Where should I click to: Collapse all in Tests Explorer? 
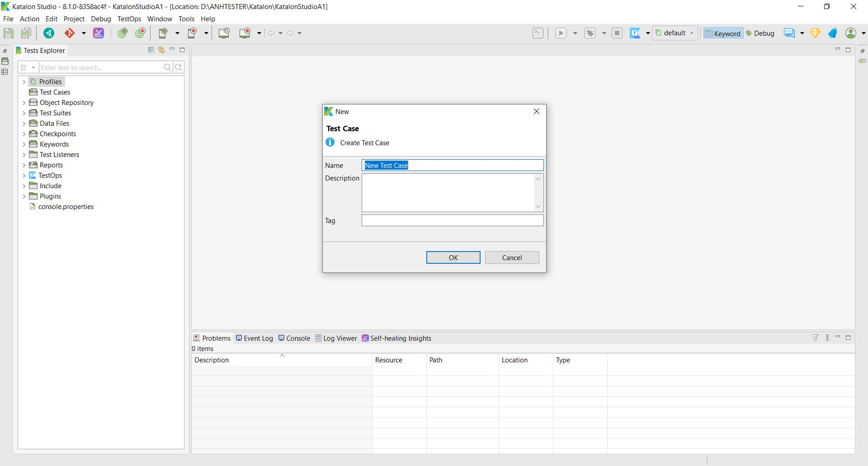(x=151, y=50)
